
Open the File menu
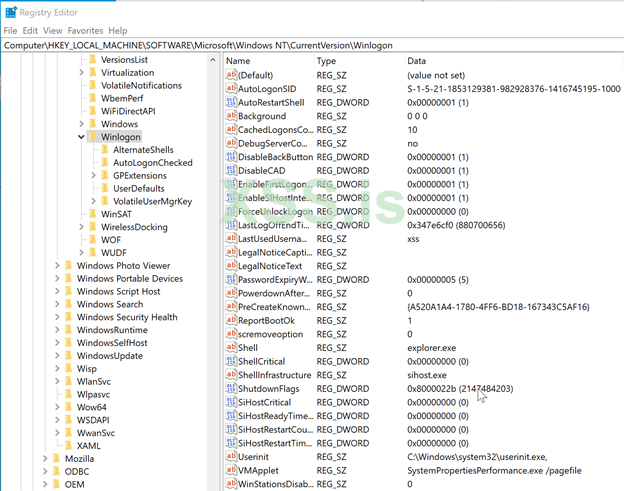point(10,31)
